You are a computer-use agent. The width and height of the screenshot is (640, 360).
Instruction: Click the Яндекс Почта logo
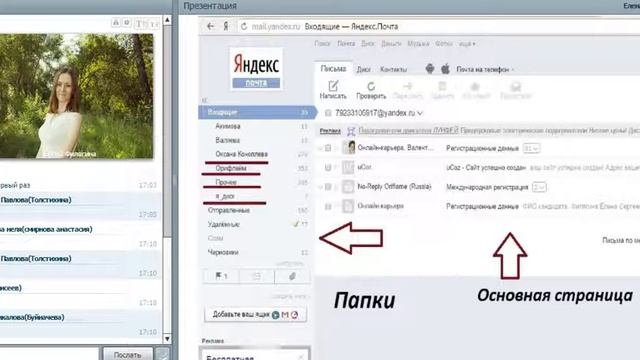256,69
